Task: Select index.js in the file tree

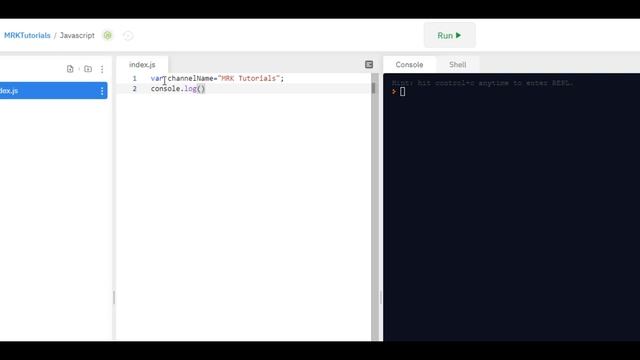Action: point(53,91)
